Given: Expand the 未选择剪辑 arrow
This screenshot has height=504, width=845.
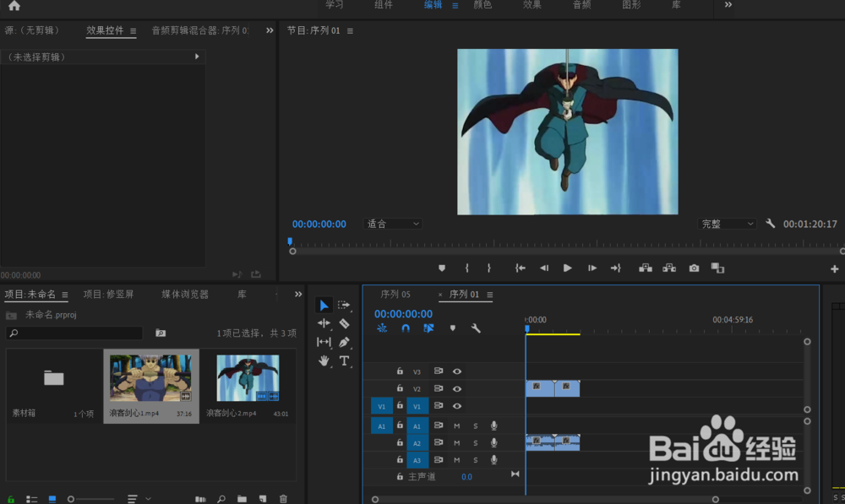Looking at the screenshot, I should point(197,57).
